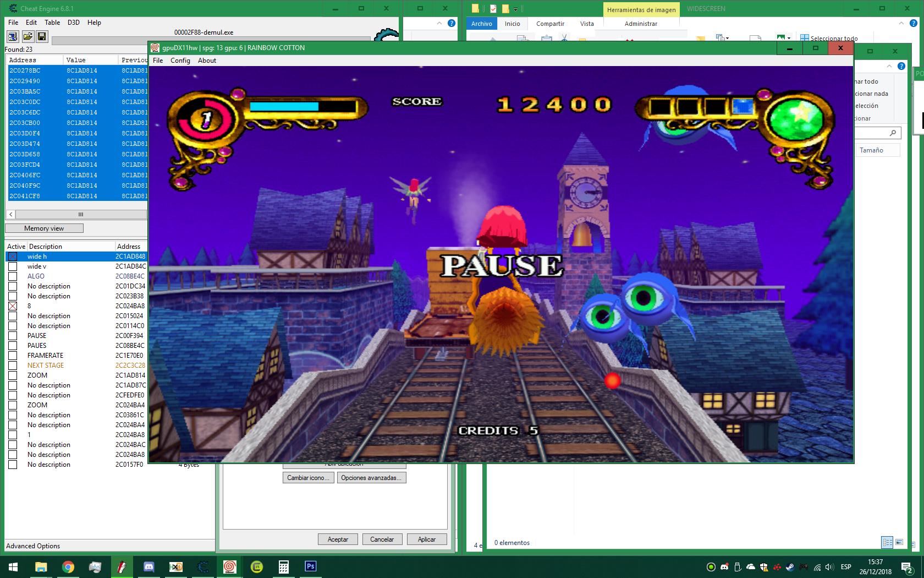Image resolution: width=924 pixels, height=578 pixels.
Task: Click the Address column header in the found list
Action: pyautogui.click(x=35, y=60)
